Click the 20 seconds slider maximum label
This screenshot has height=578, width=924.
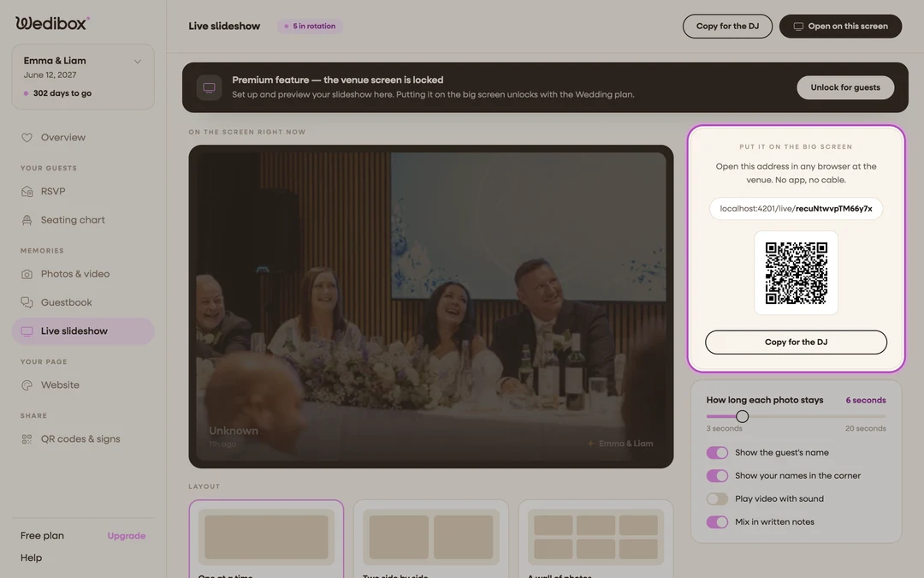click(x=866, y=429)
